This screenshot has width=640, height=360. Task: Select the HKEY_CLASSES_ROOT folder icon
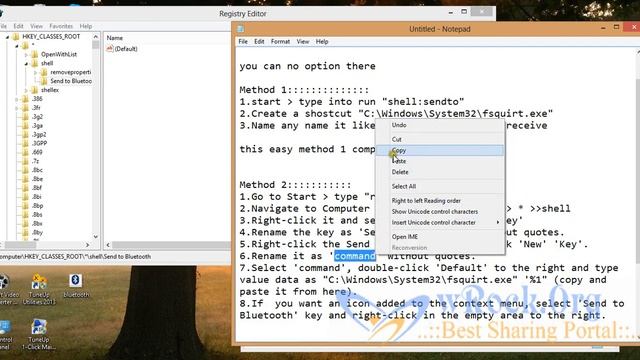tap(16, 36)
